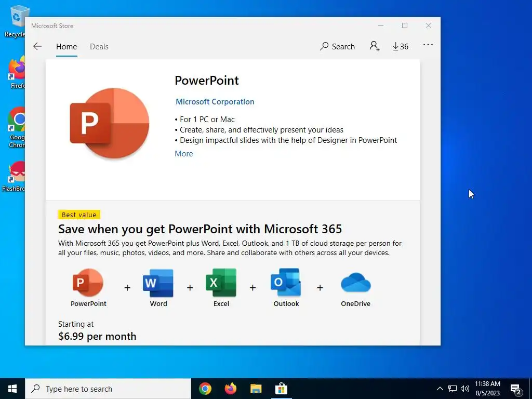Select the Google Chrome desktop shortcut
This screenshot has width=532, height=399.
click(x=16, y=128)
